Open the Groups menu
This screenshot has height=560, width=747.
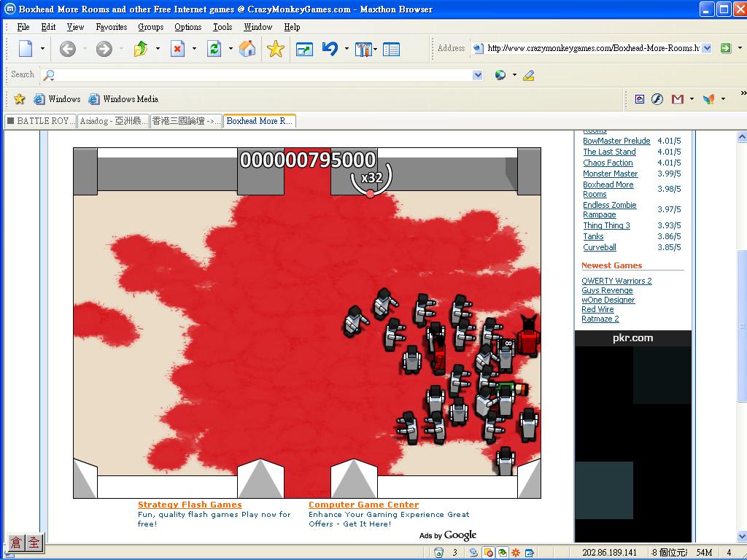(x=150, y=27)
